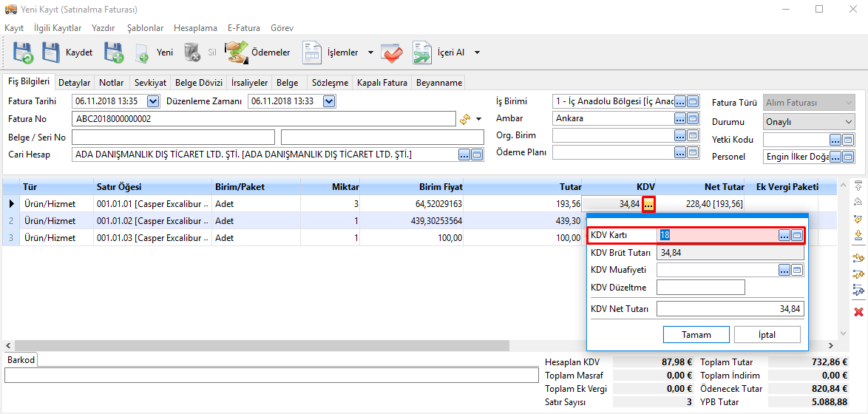868x414 pixels.
Task: Click the refresh icon beside Fatura No
Action: point(465,119)
